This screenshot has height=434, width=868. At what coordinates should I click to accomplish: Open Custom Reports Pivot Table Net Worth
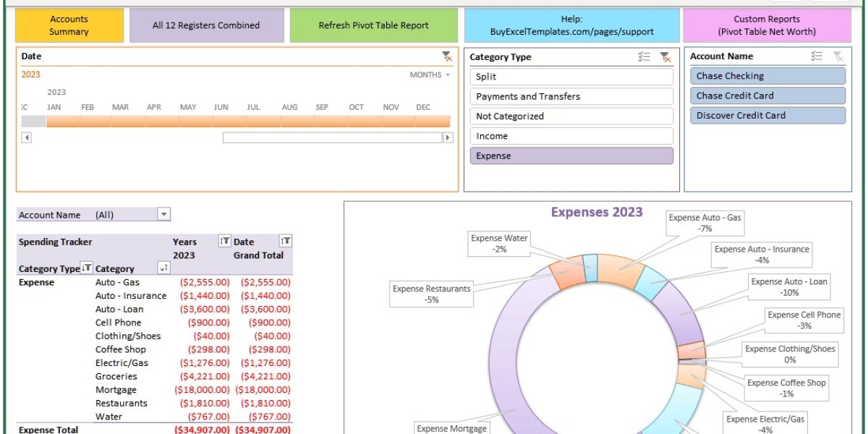click(x=767, y=25)
